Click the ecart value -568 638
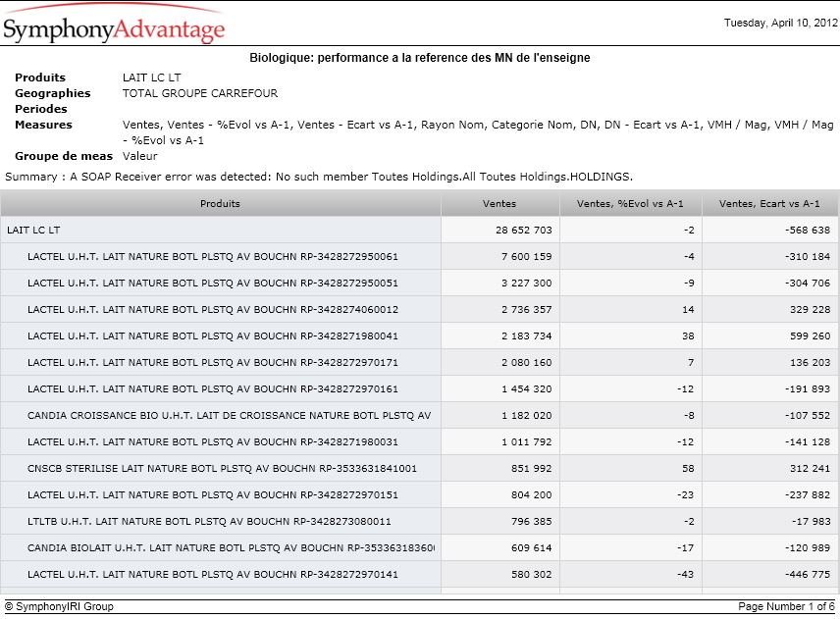 [808, 230]
